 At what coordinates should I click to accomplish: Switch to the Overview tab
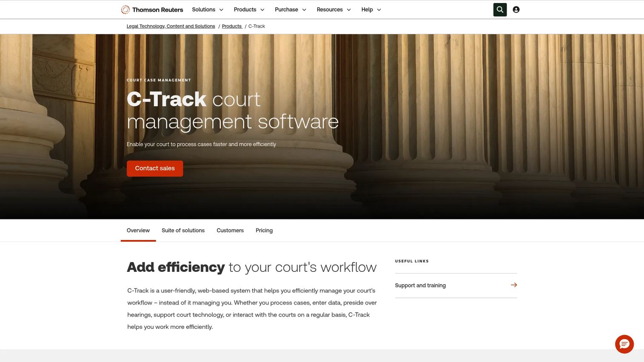coord(138,231)
